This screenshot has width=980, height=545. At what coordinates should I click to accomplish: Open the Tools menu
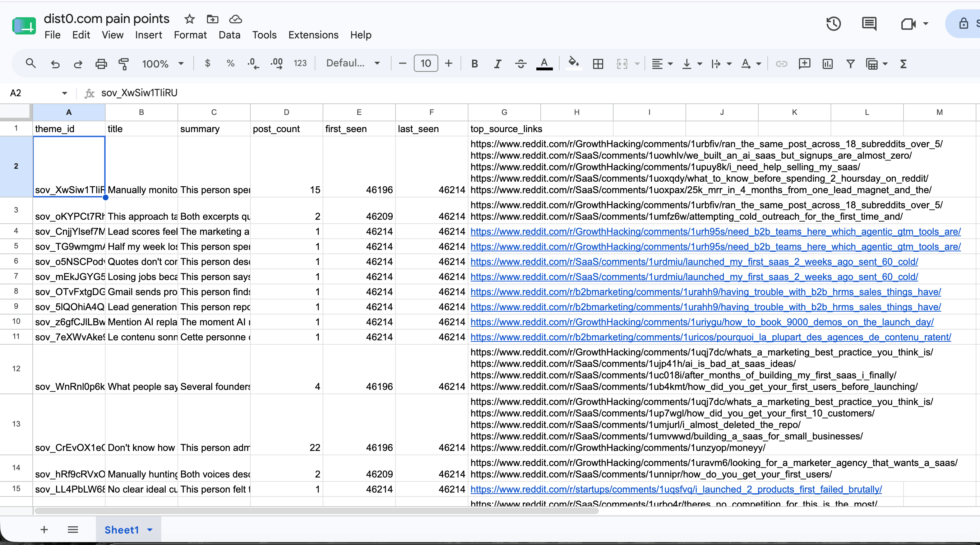(264, 35)
